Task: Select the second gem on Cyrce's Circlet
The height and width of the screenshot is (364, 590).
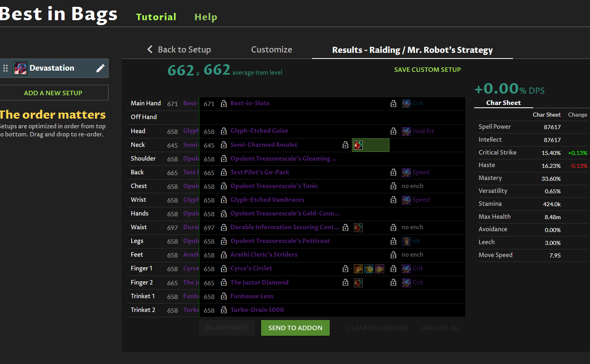Action: click(x=369, y=269)
